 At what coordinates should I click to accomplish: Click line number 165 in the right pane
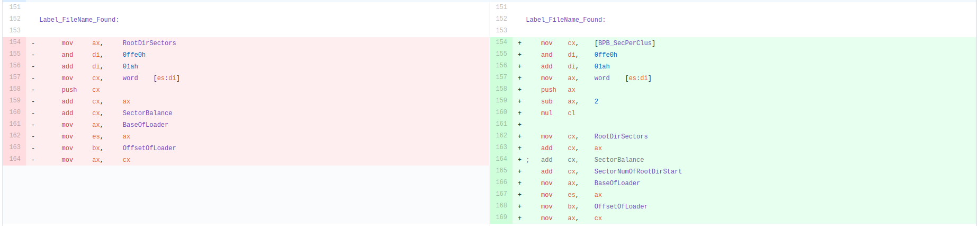501,171
